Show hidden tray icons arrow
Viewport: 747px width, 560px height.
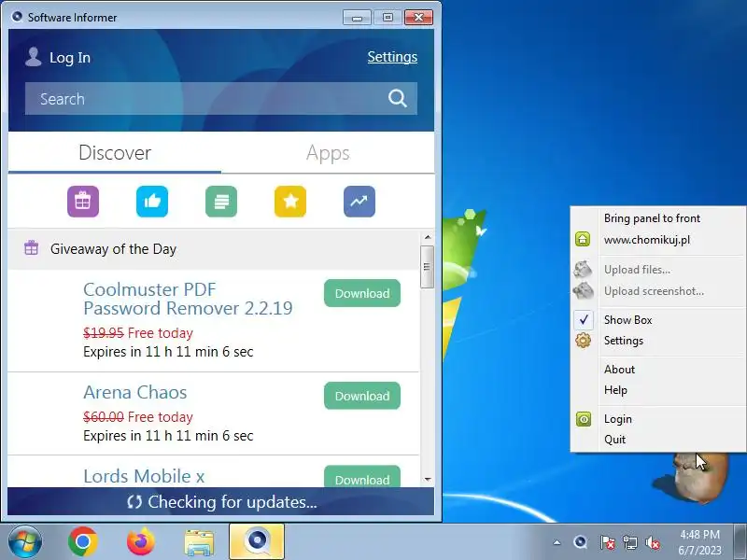(x=557, y=542)
